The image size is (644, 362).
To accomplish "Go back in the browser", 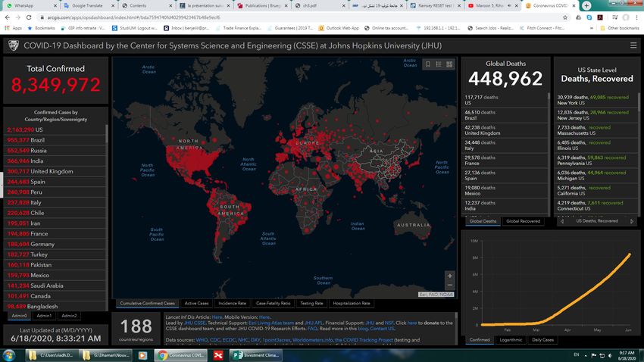I will click(x=8, y=17).
